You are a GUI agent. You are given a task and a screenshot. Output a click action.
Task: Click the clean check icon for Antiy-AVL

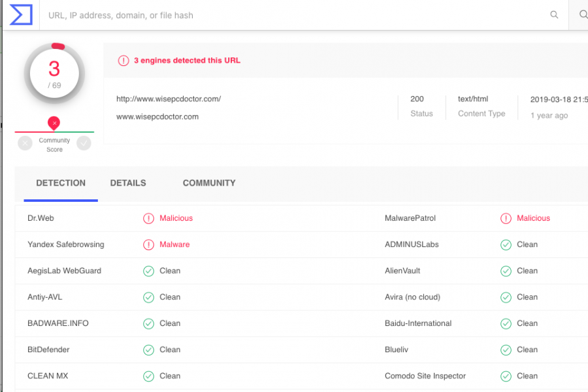(148, 297)
